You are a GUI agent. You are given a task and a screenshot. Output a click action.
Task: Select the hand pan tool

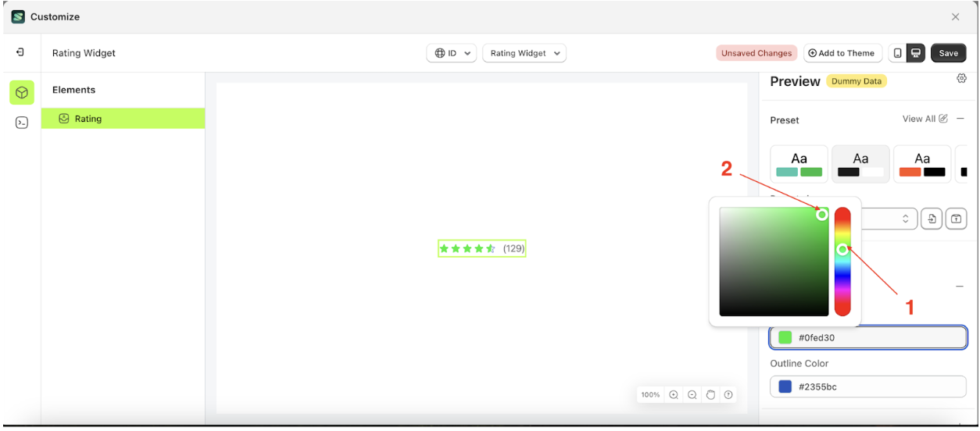click(710, 395)
